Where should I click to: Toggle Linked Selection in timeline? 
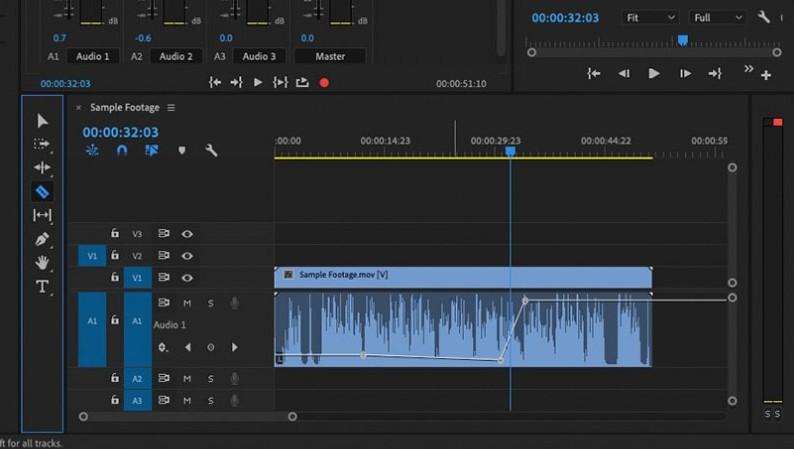151,150
